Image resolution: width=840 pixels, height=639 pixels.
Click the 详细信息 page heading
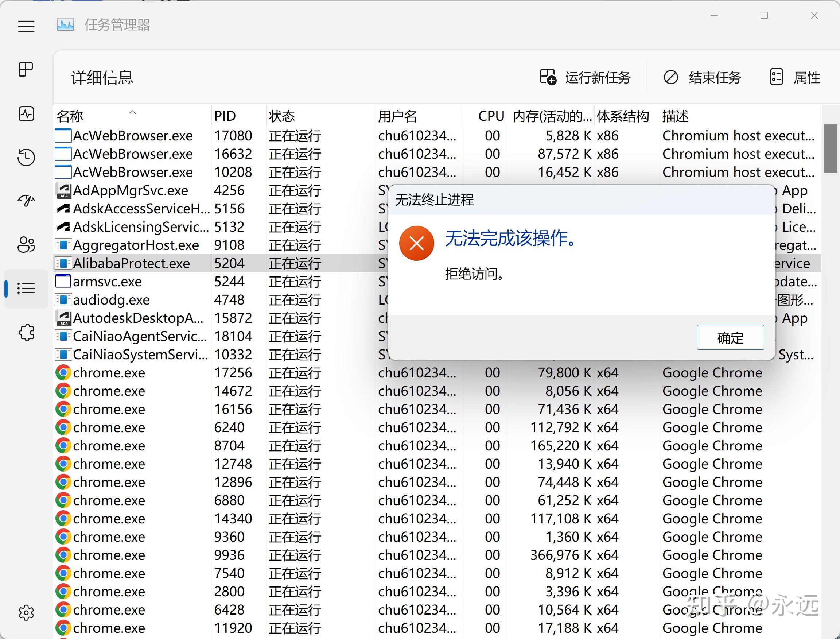[102, 78]
